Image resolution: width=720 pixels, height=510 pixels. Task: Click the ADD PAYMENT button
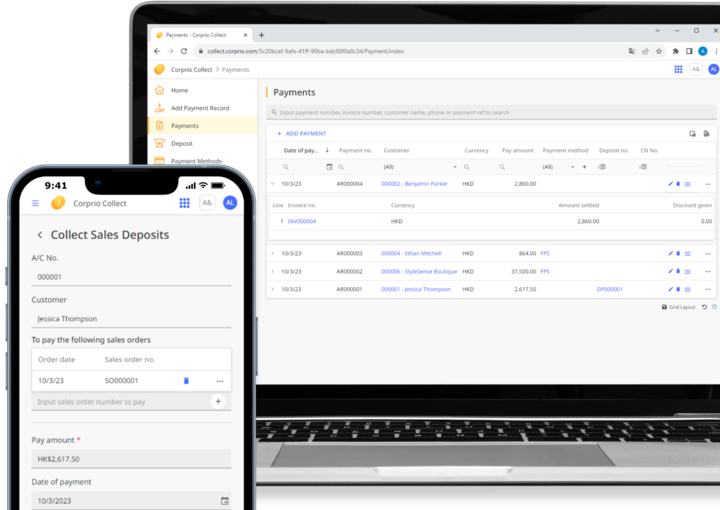302,134
